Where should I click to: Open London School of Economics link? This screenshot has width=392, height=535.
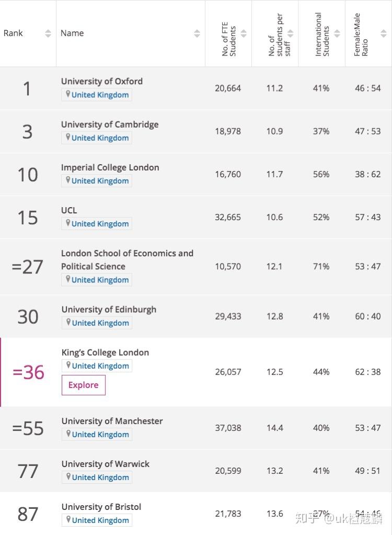(127, 259)
